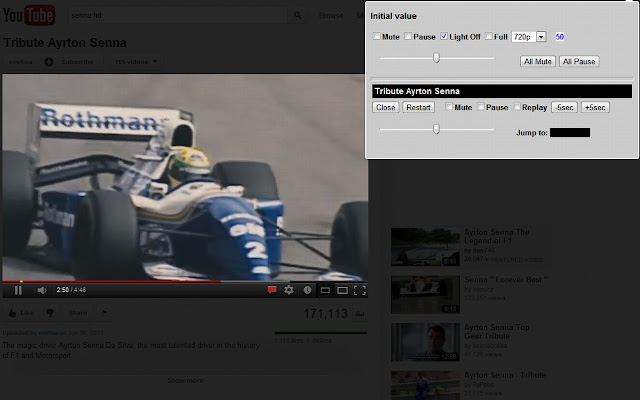This screenshot has width=640, height=400.
Task: Click the Restart button
Action: click(x=418, y=107)
